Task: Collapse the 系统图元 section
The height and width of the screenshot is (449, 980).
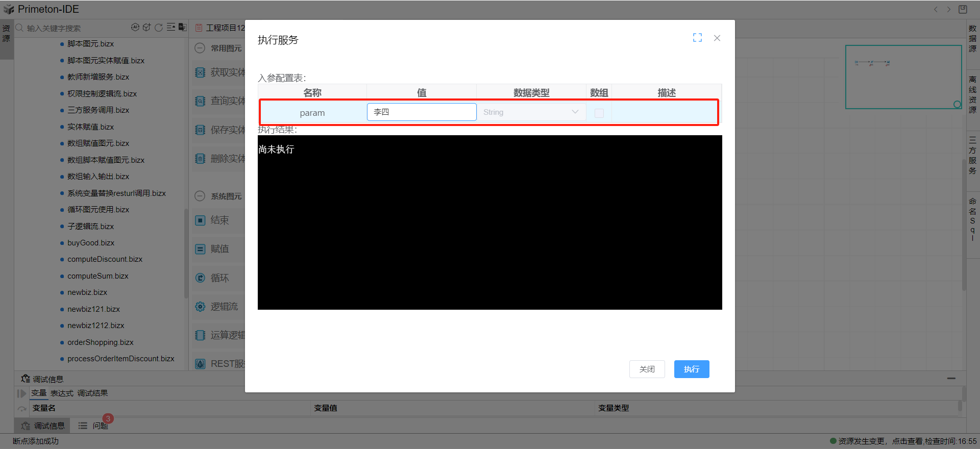Action: coord(200,196)
